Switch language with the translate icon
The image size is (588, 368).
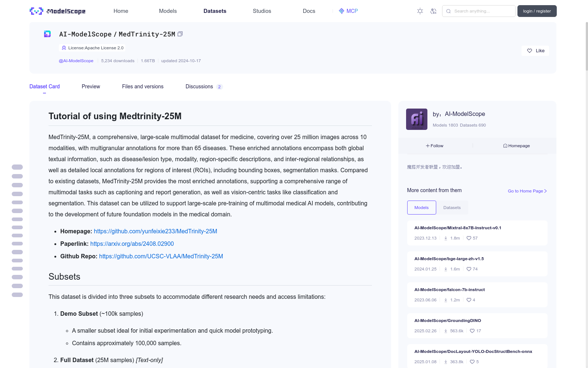pos(433,11)
